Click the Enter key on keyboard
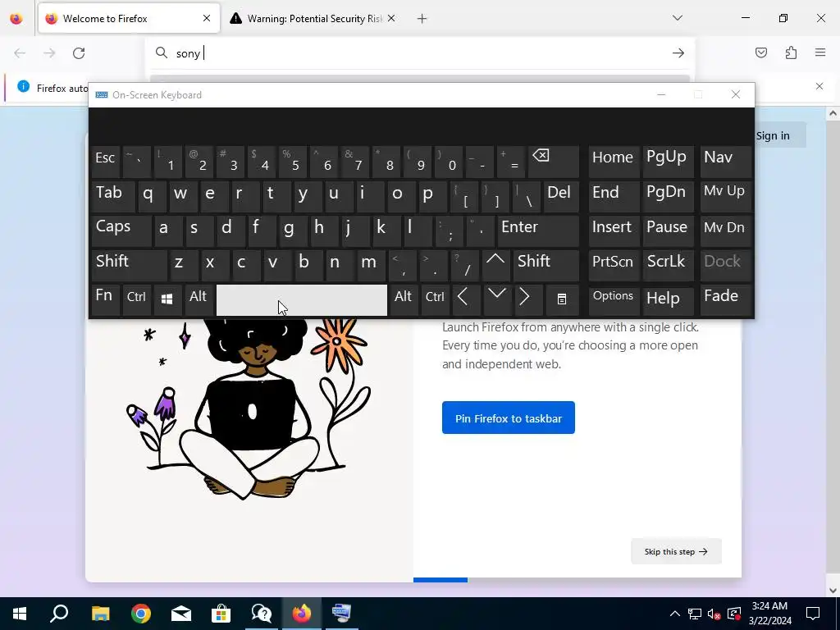Screen dimensions: 840x630 pos(538,231)
